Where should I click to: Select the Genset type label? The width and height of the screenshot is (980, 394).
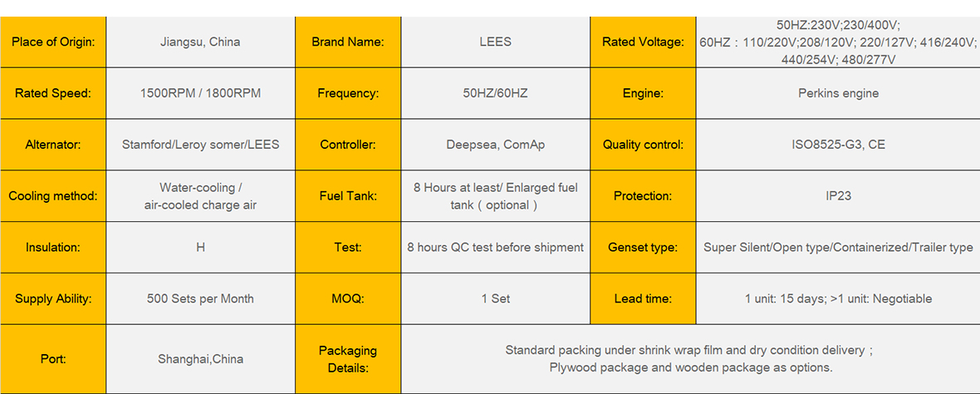pyautogui.click(x=643, y=247)
